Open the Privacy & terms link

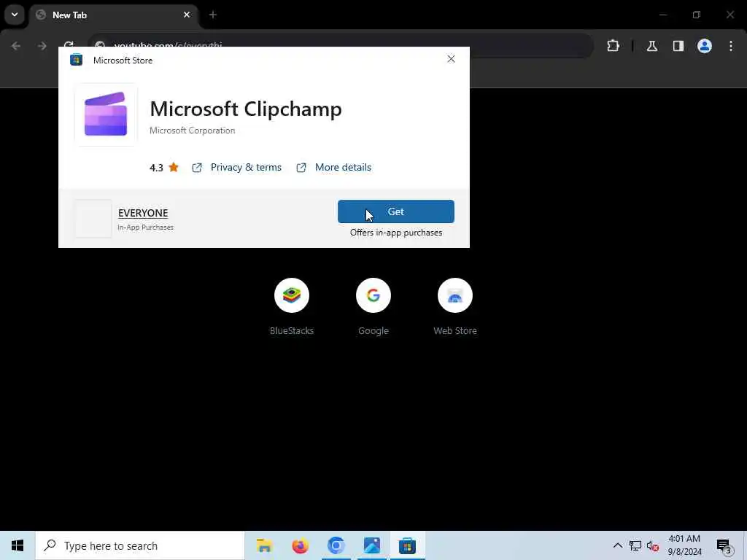pos(246,167)
